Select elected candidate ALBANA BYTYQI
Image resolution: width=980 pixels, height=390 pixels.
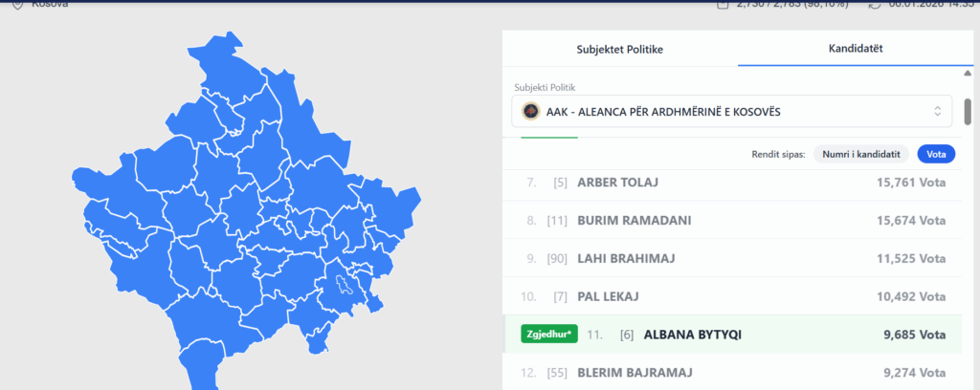693,335
